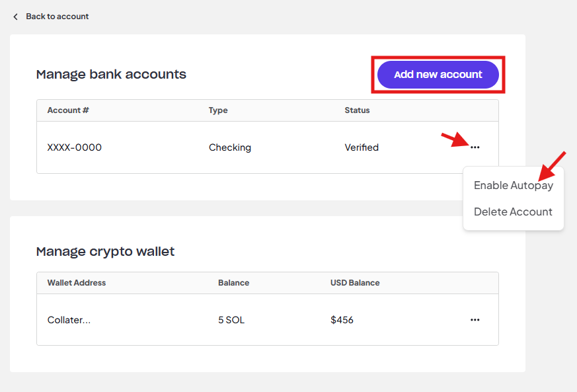Click the $456 USD balance value
The height and width of the screenshot is (392, 577).
(342, 320)
